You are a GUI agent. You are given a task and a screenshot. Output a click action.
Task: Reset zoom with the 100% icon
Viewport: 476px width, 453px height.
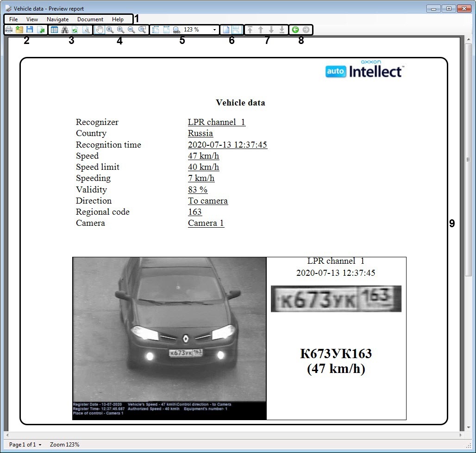176,30
